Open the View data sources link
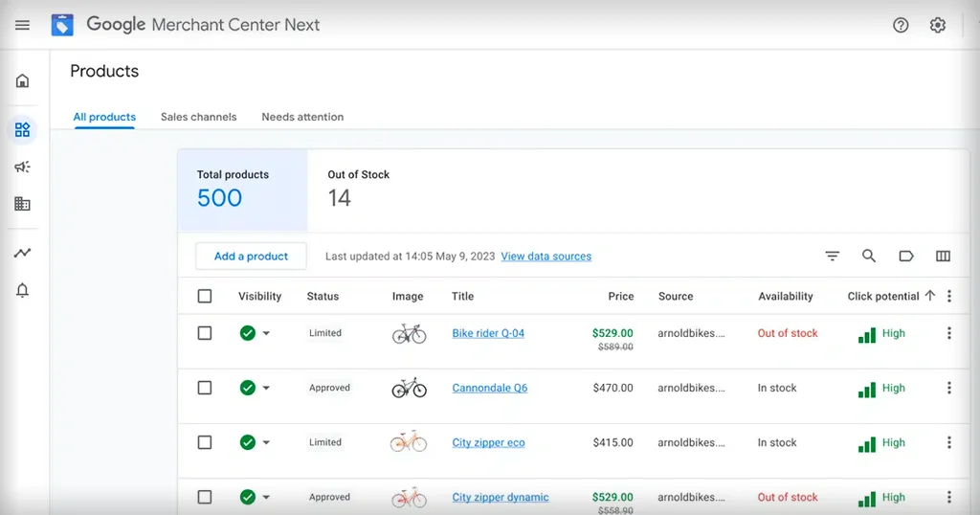Screen dimensions: 980x515 (x=546, y=257)
